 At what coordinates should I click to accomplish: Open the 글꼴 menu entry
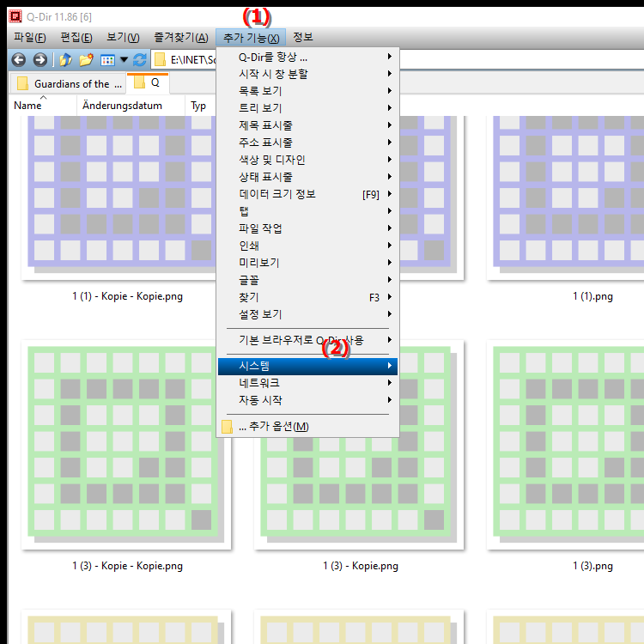[x=307, y=280]
